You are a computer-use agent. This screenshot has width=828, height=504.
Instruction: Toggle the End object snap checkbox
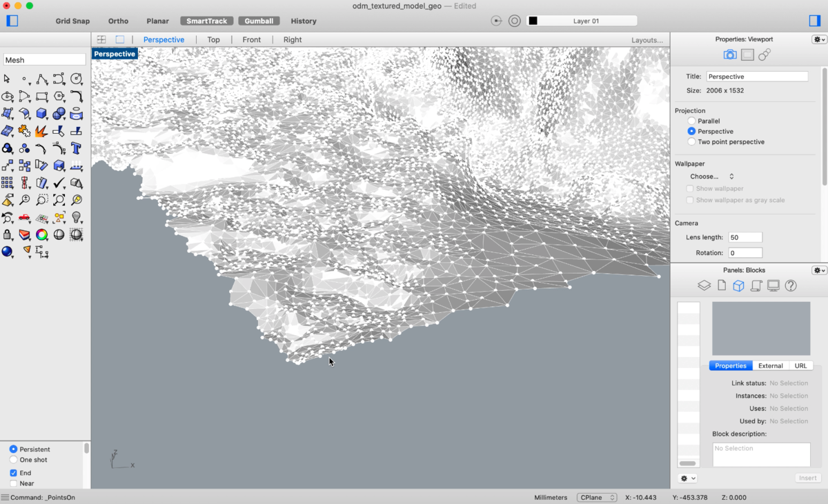tap(13, 473)
